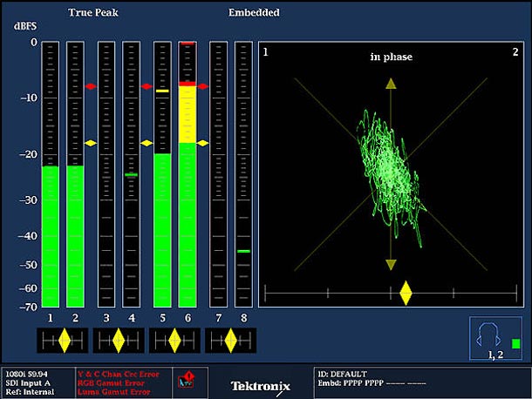Select channel 3 level meter bar
Screen dimensions: 532x399
[x=106, y=174]
